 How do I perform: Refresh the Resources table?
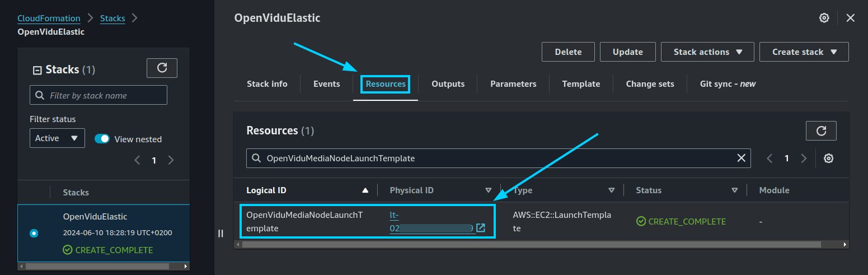tap(821, 130)
